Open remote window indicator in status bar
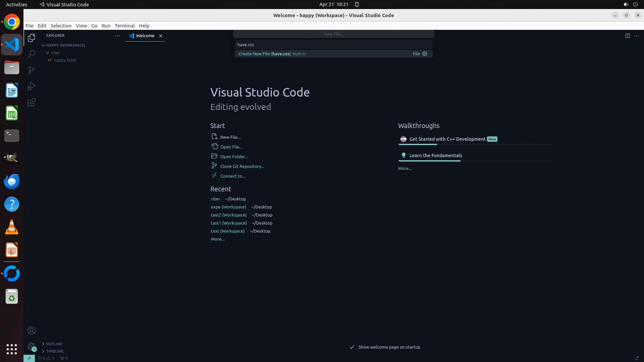The image size is (644, 362). 29,358
